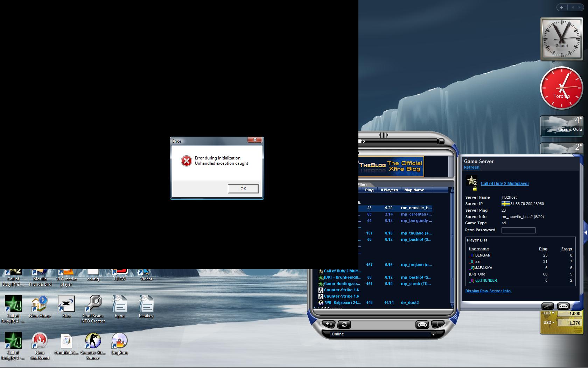The width and height of the screenshot is (588, 368).
Task: Open the USD currency dropdown
Action: click(548, 323)
